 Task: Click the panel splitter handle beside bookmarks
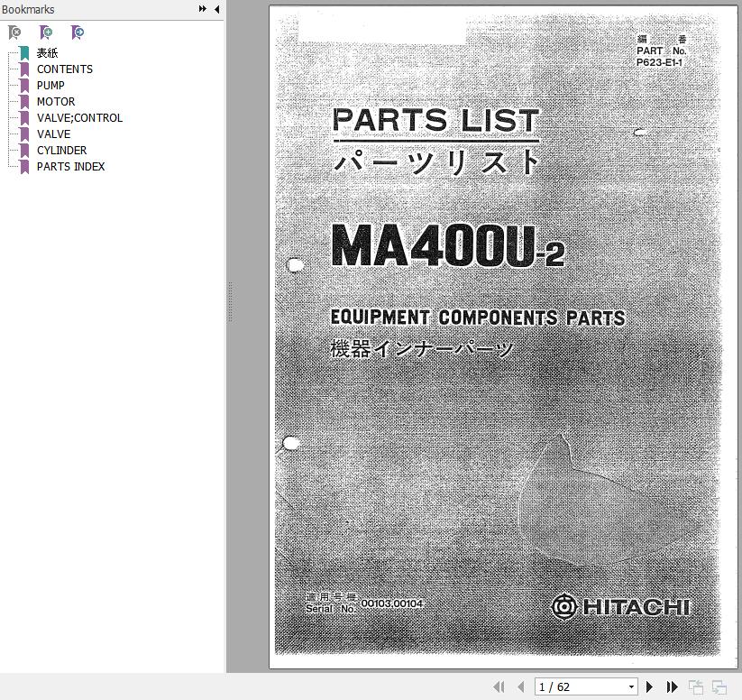(x=230, y=302)
